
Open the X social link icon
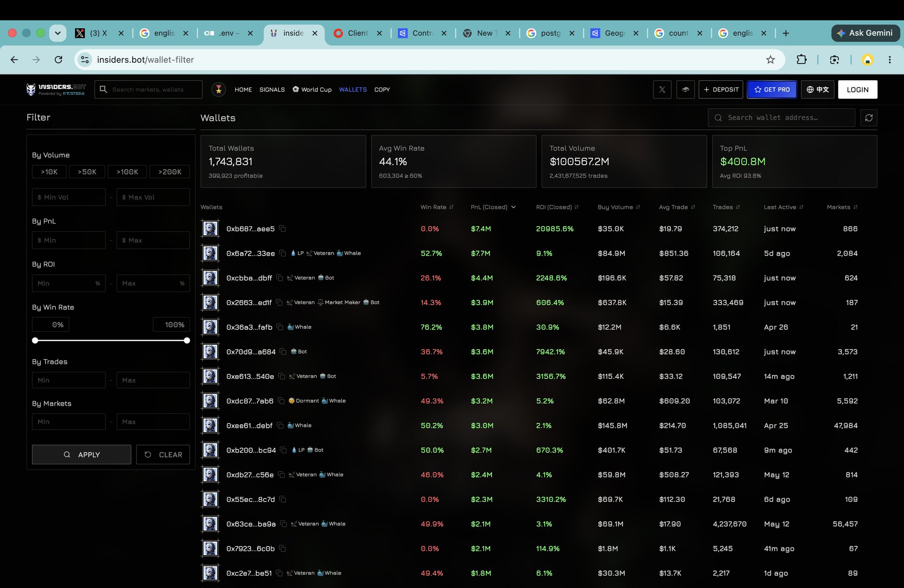click(662, 90)
